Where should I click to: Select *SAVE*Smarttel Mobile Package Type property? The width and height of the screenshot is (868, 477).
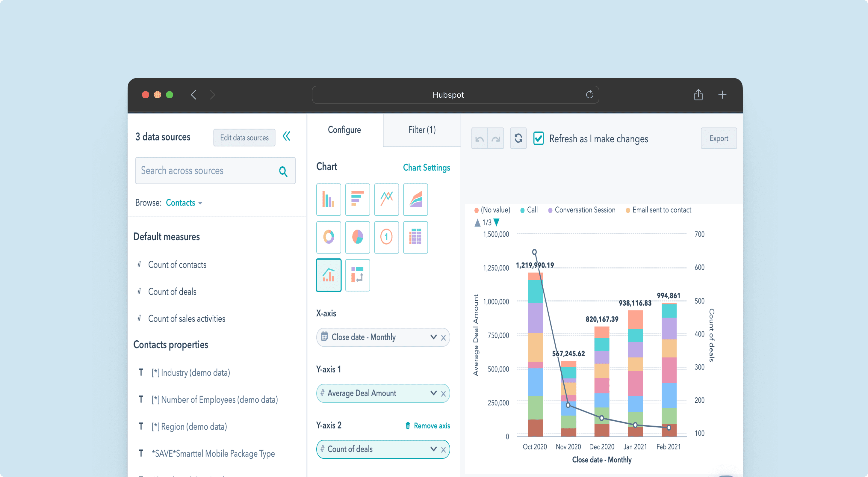pos(213,453)
